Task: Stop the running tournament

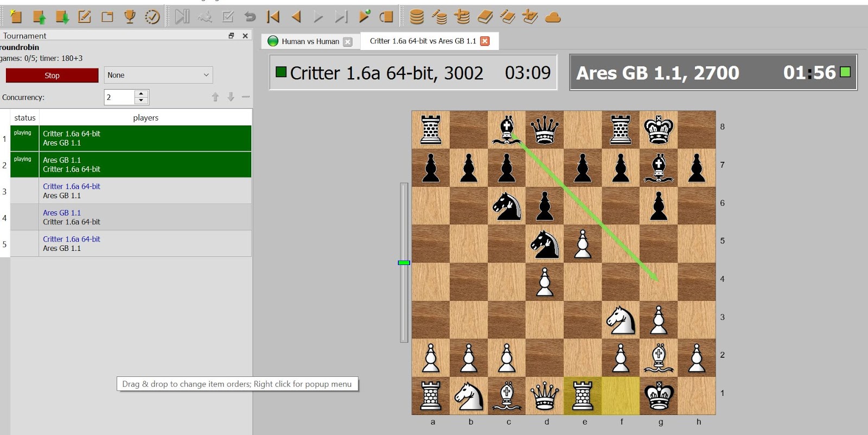Action: click(52, 75)
